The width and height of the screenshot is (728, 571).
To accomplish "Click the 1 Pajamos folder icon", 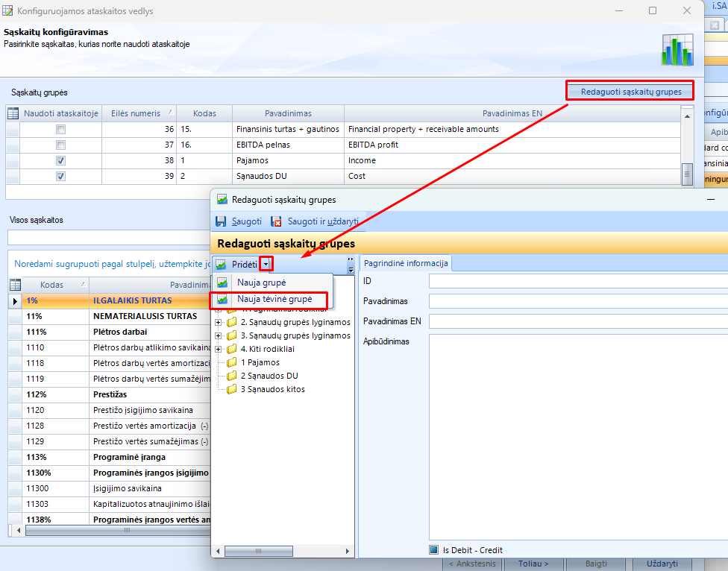I will pyautogui.click(x=231, y=362).
